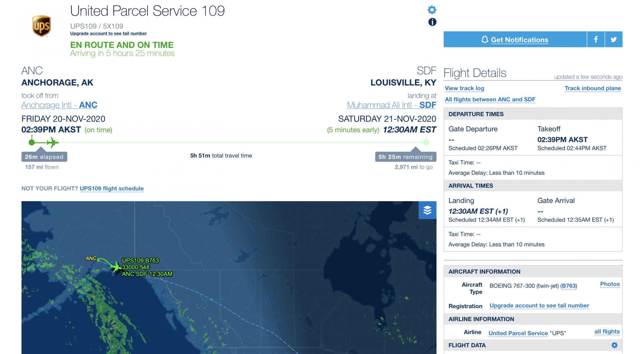
Task: Click Get Notifications bell button
Action: (x=515, y=39)
